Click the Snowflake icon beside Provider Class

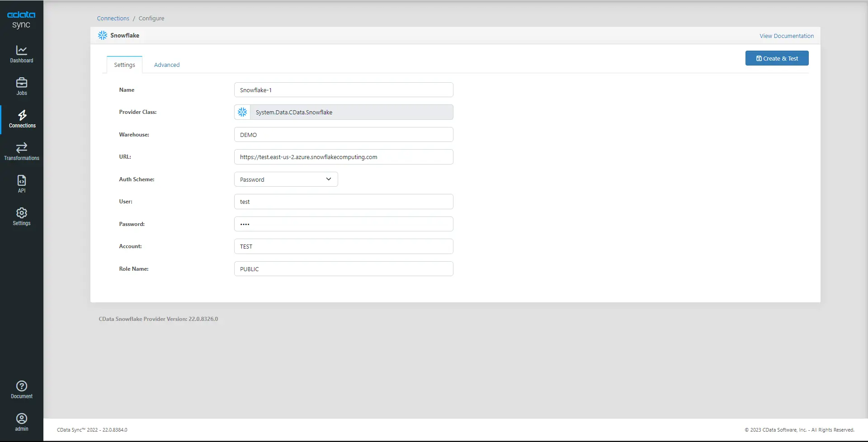coord(242,112)
